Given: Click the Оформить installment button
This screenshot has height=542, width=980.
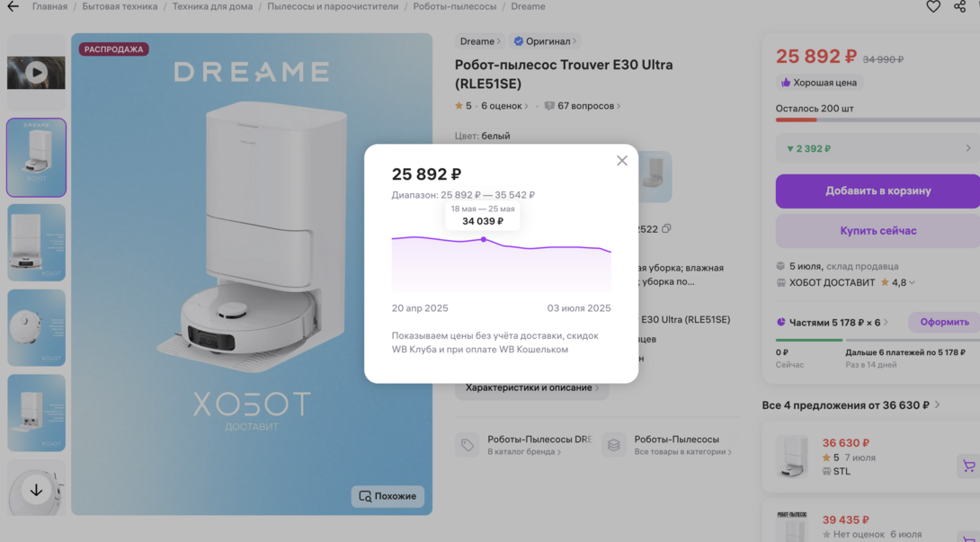Looking at the screenshot, I should click(x=944, y=322).
